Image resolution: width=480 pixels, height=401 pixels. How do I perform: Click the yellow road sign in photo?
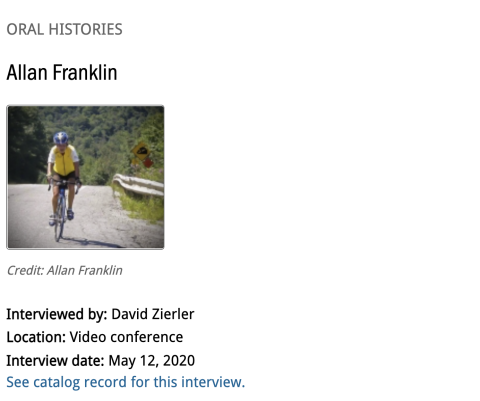tap(141, 151)
